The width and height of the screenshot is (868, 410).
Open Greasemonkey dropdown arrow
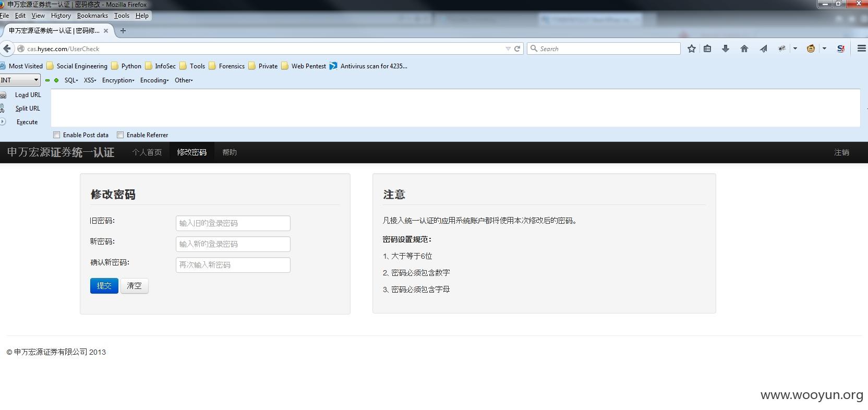824,49
